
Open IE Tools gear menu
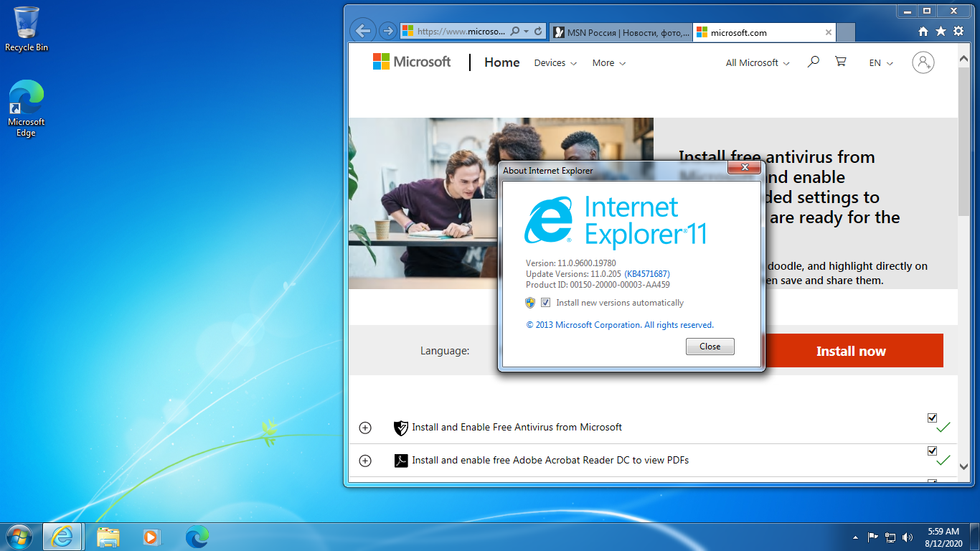click(958, 32)
